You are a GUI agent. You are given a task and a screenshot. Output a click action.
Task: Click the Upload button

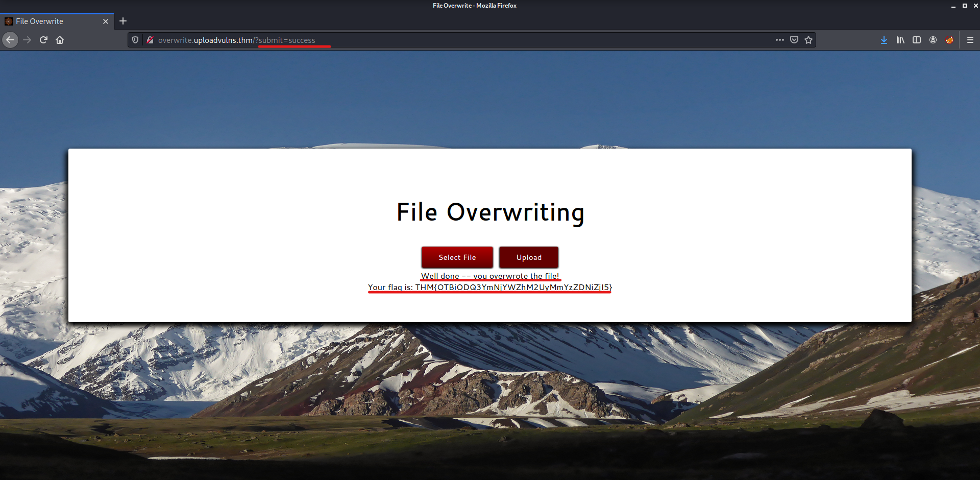pyautogui.click(x=529, y=257)
